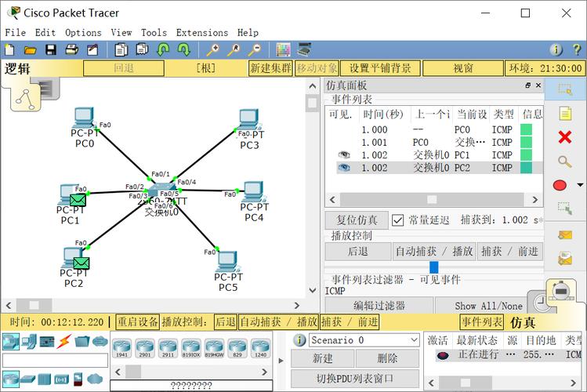Open the Scenario 0 dropdown
The height and width of the screenshot is (392, 587).
pyautogui.click(x=414, y=340)
